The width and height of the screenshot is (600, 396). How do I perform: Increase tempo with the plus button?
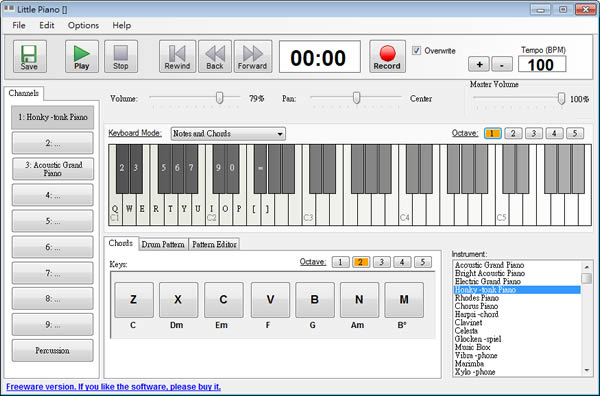coord(479,64)
